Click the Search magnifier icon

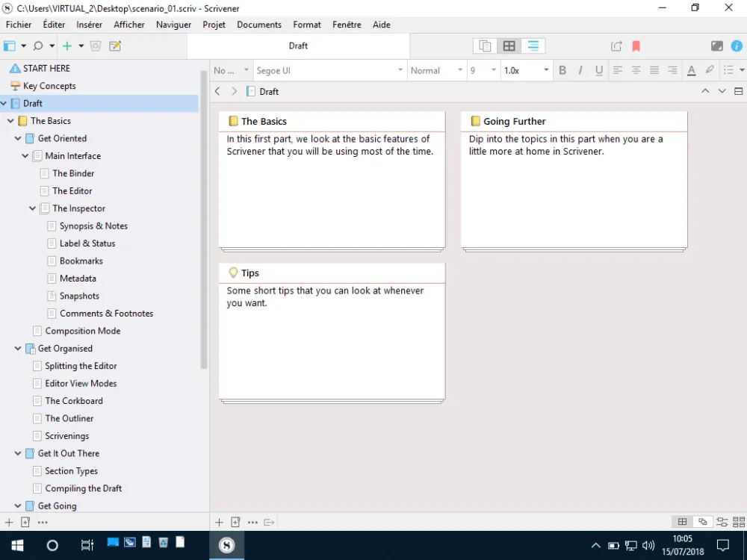(37, 46)
